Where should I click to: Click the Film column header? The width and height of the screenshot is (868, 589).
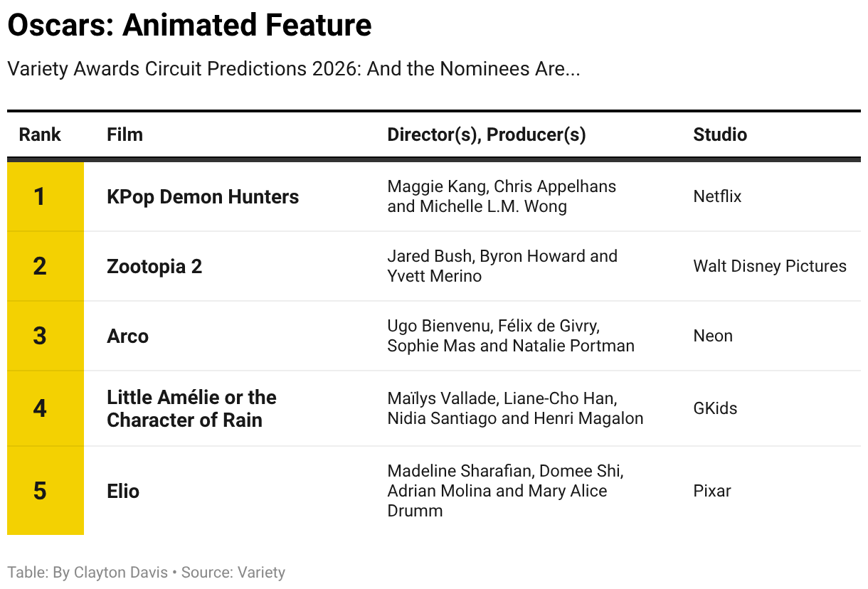tap(125, 134)
